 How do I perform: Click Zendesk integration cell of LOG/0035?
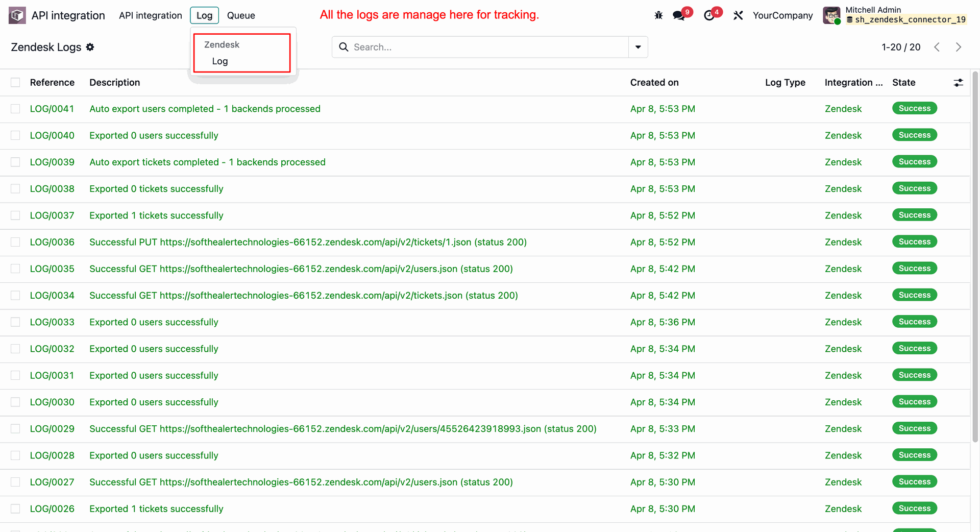click(x=843, y=269)
